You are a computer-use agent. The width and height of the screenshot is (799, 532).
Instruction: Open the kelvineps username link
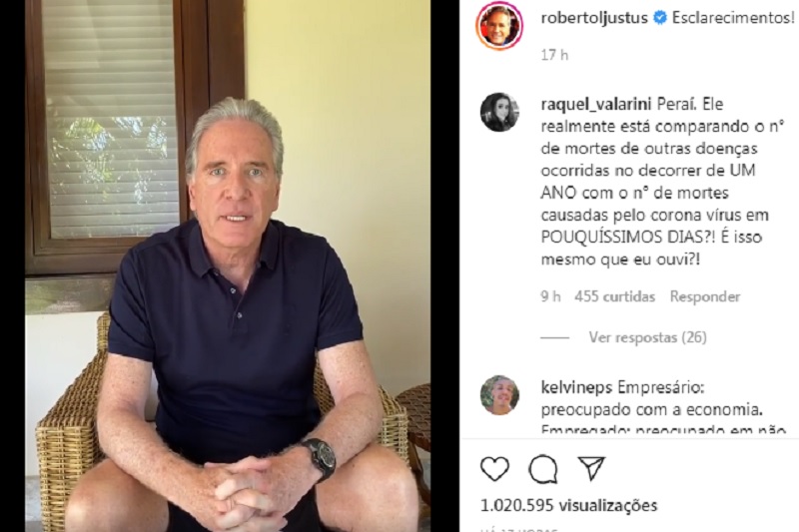pyautogui.click(x=576, y=387)
